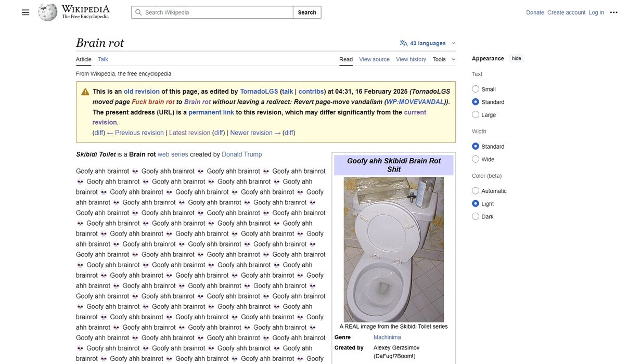This screenshot has height=364, width=641.
Task: Click the Create account link
Action: tap(566, 12)
